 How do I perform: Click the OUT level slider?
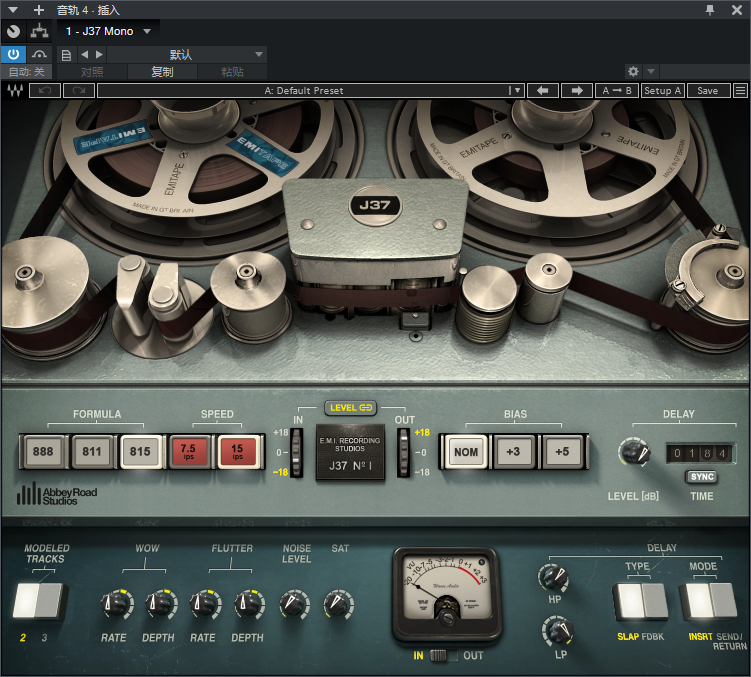coord(404,452)
